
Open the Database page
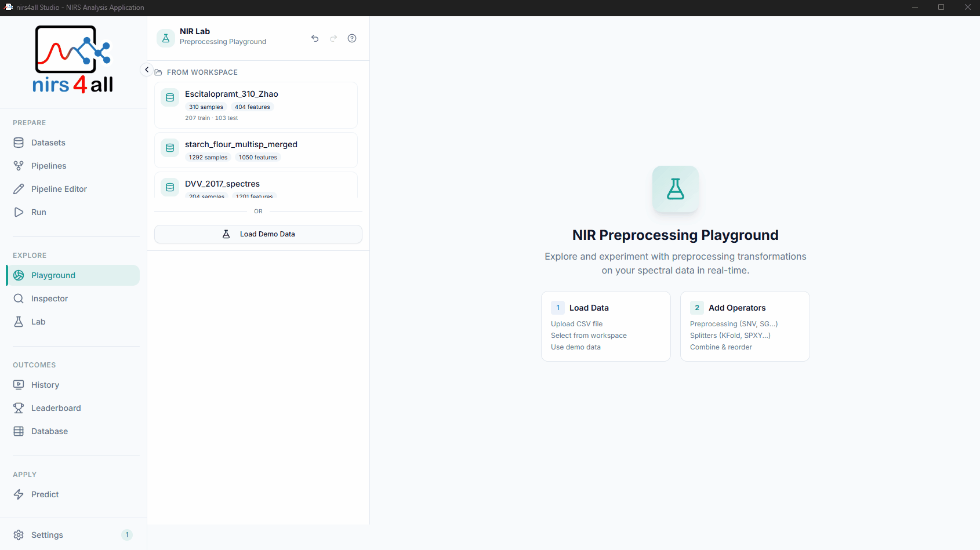72,431
